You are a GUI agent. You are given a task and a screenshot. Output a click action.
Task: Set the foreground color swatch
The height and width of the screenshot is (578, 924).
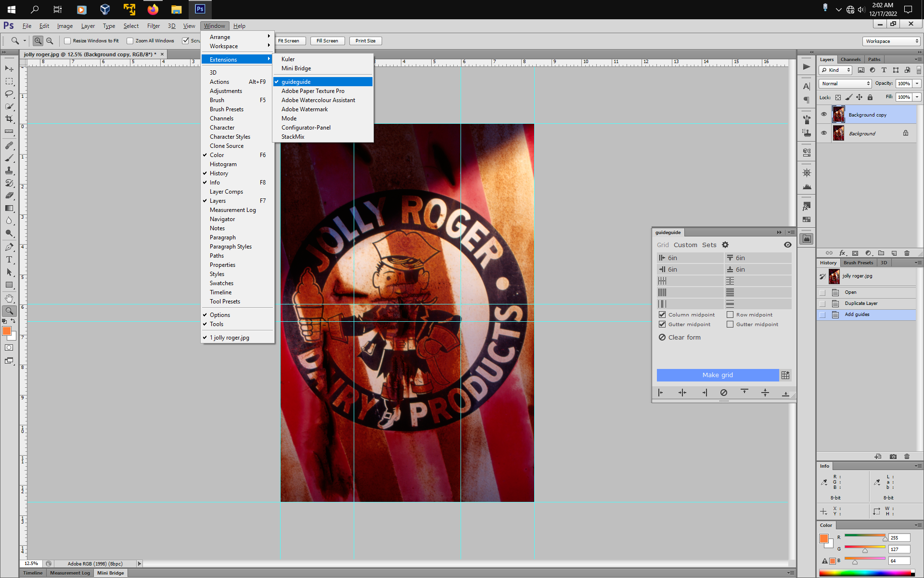[x=7, y=331]
